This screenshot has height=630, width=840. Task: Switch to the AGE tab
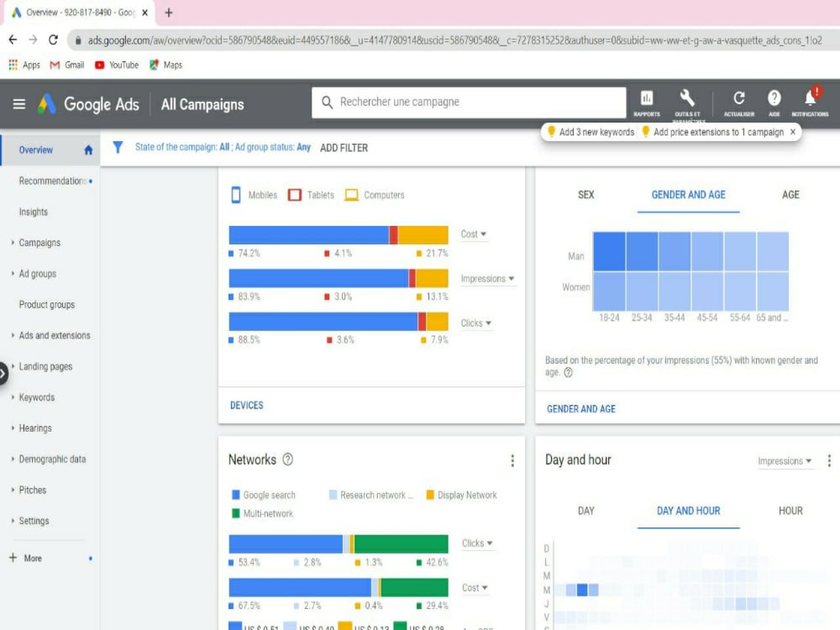point(790,195)
